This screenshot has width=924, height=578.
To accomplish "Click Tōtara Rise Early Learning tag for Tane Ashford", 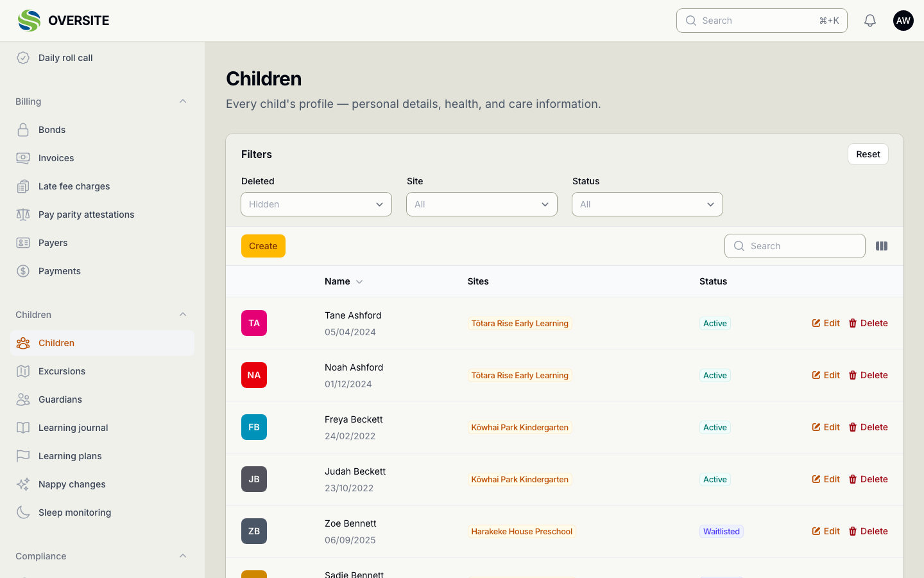I will [520, 323].
